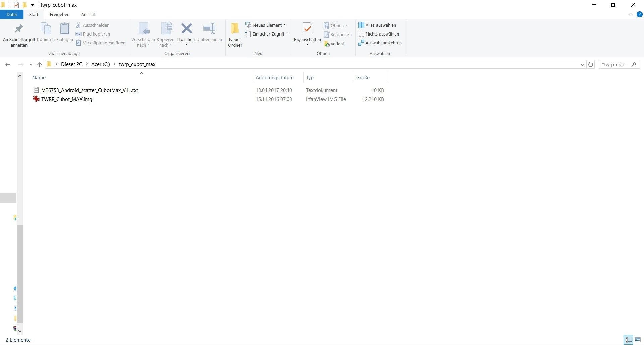
Task: Click 12.210 KB size cell
Action: 373,99
